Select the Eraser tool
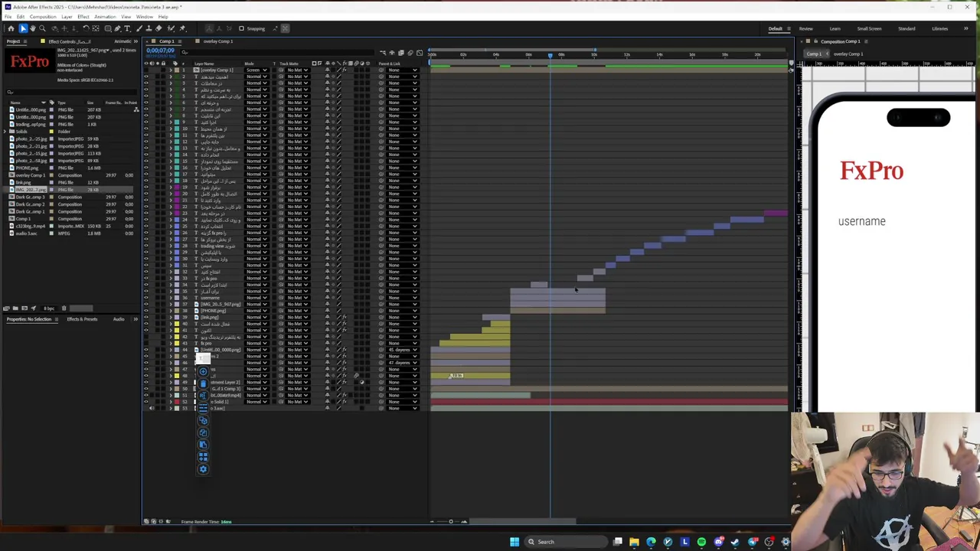 pos(158,28)
